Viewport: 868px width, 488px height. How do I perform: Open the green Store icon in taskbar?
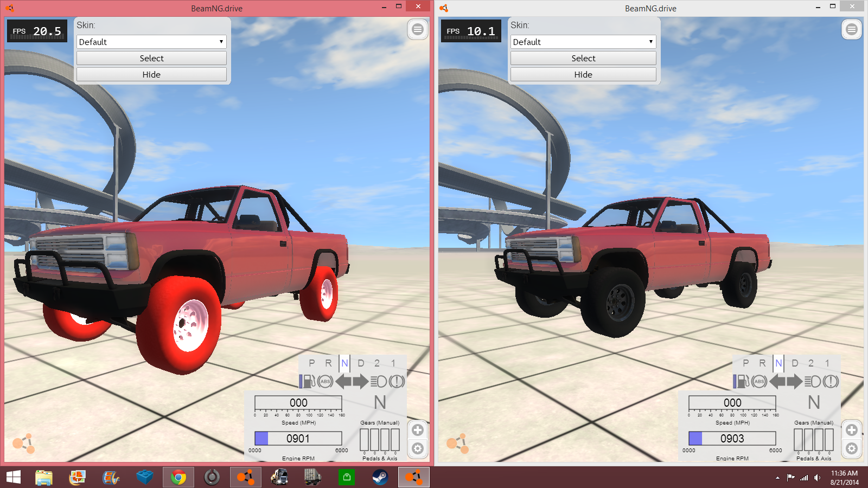(347, 477)
